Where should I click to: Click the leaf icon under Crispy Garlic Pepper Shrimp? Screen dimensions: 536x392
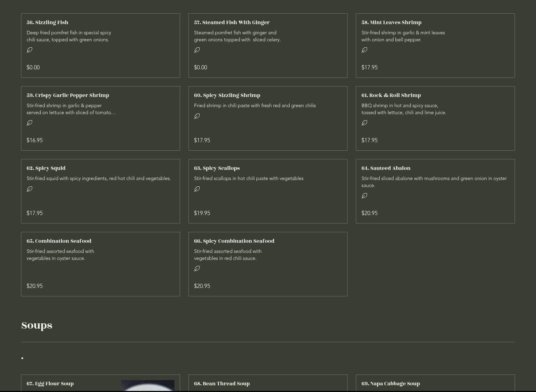30,123
